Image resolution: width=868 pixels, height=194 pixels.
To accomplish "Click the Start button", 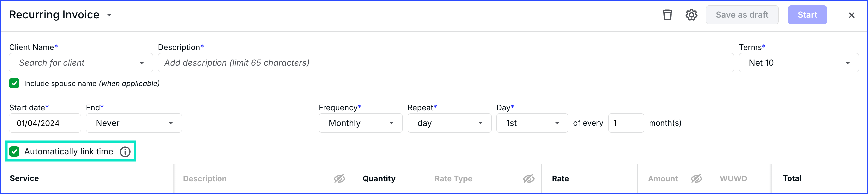I will [x=807, y=15].
